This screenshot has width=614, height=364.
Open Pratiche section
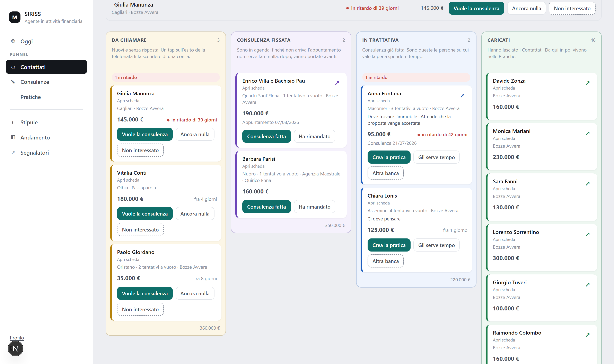click(46, 97)
